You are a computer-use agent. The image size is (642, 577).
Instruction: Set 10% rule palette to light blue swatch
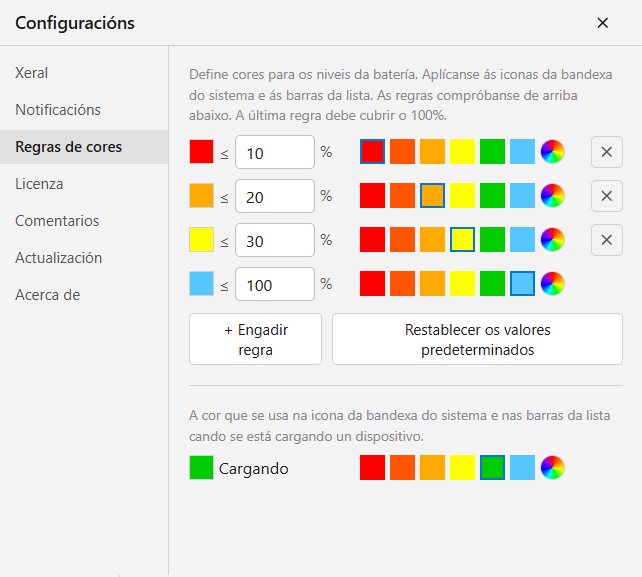click(522, 152)
